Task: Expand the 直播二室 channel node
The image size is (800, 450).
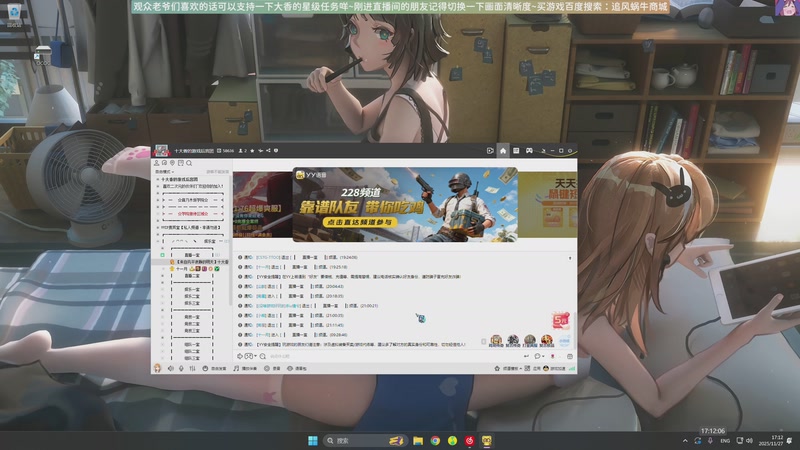Action: 163,276
